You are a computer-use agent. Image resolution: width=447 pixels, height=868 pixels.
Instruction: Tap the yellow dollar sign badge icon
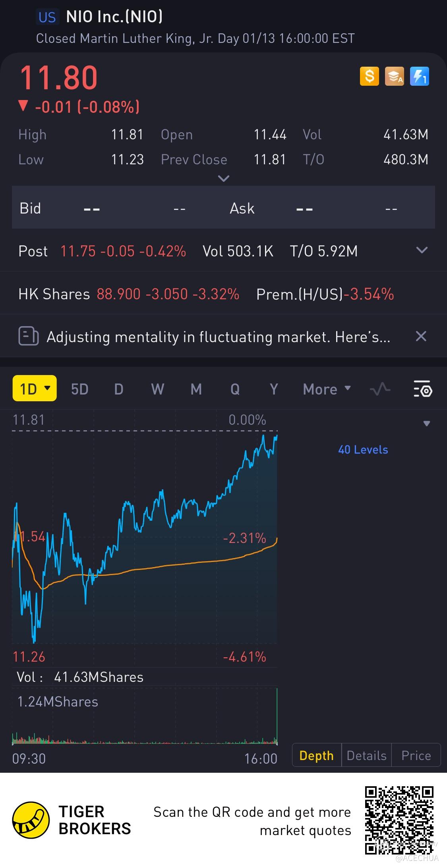(x=369, y=76)
